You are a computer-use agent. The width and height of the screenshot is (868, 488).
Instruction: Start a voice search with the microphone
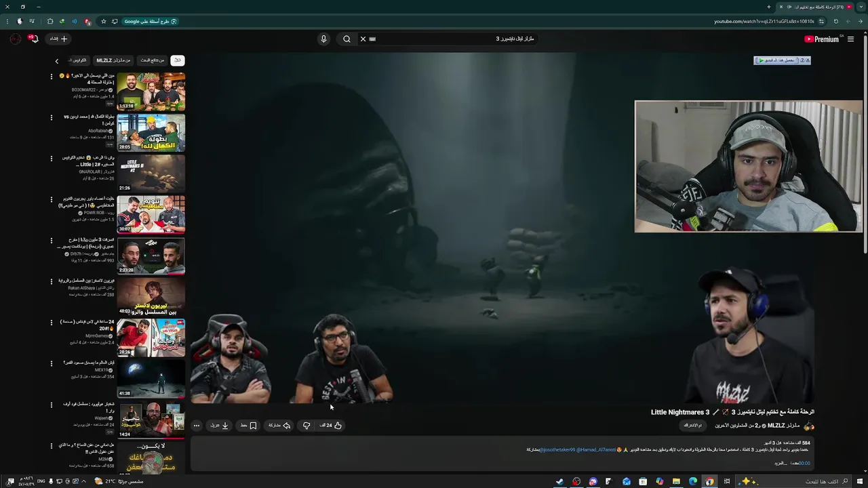(323, 39)
